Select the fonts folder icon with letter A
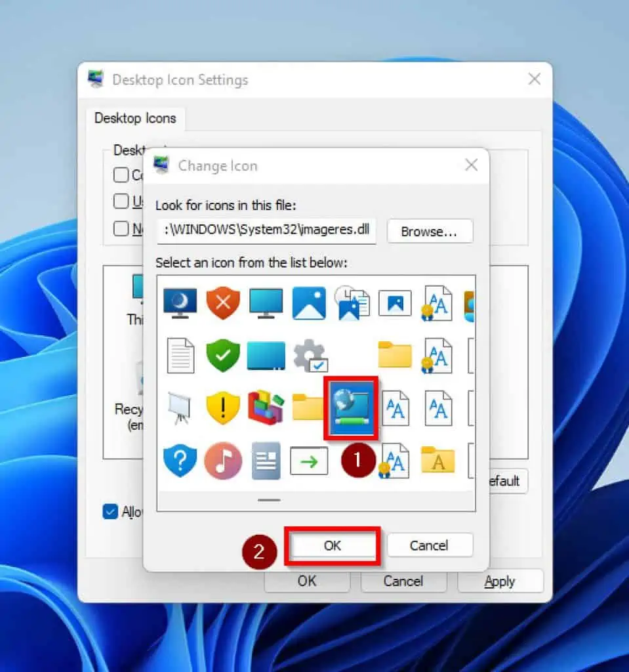This screenshot has width=629, height=672. pyautogui.click(x=438, y=461)
